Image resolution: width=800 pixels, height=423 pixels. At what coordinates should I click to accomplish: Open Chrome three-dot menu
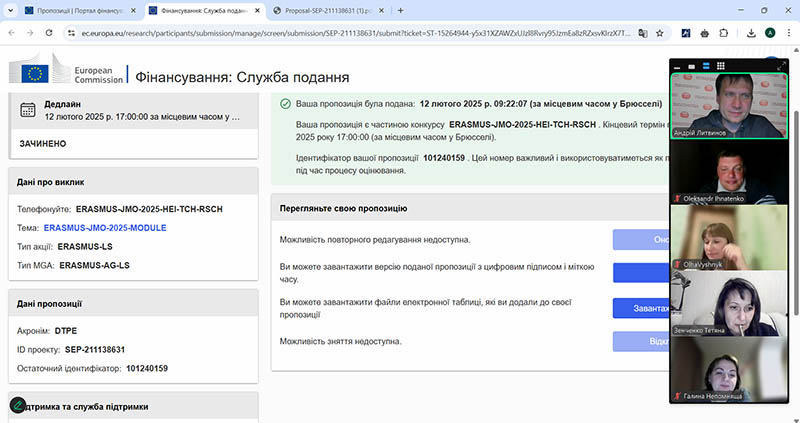pyautogui.click(x=789, y=33)
